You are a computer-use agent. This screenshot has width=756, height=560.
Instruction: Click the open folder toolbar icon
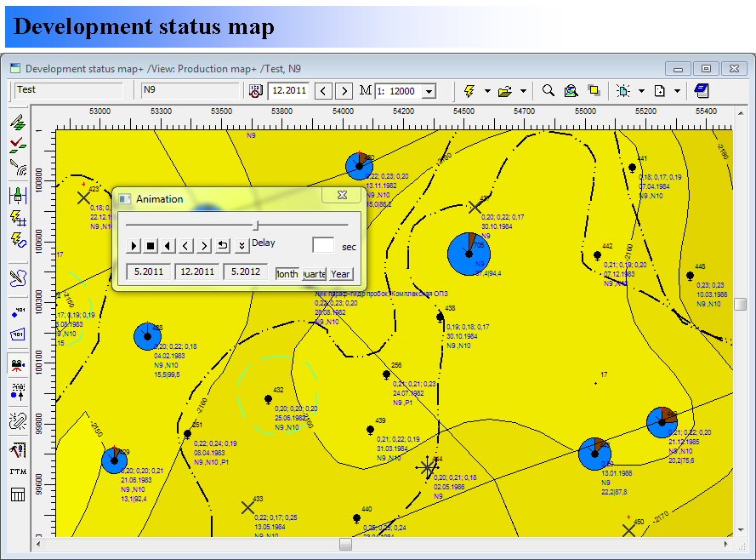tap(505, 91)
